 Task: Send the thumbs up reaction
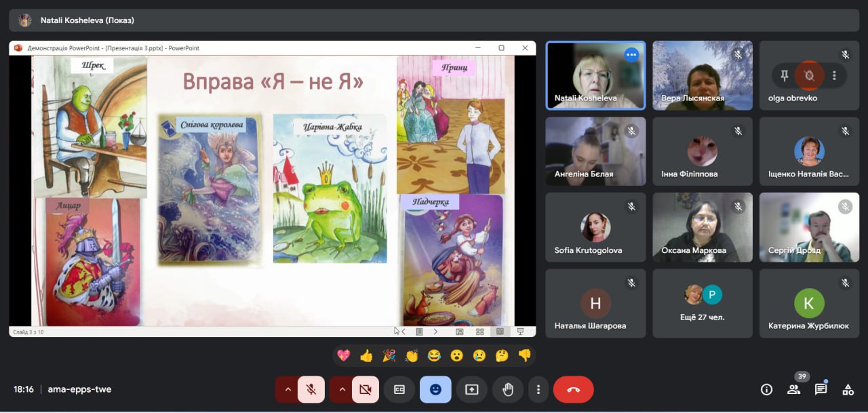click(x=366, y=355)
